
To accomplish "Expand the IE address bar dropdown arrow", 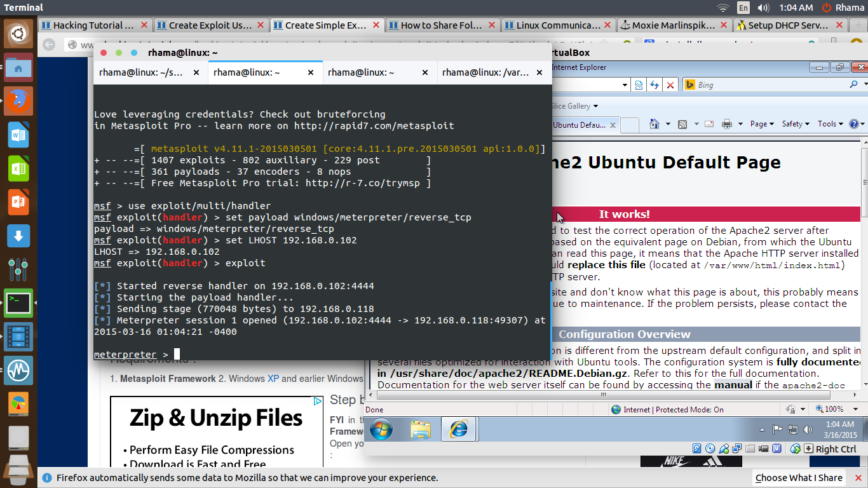I will [x=625, y=85].
